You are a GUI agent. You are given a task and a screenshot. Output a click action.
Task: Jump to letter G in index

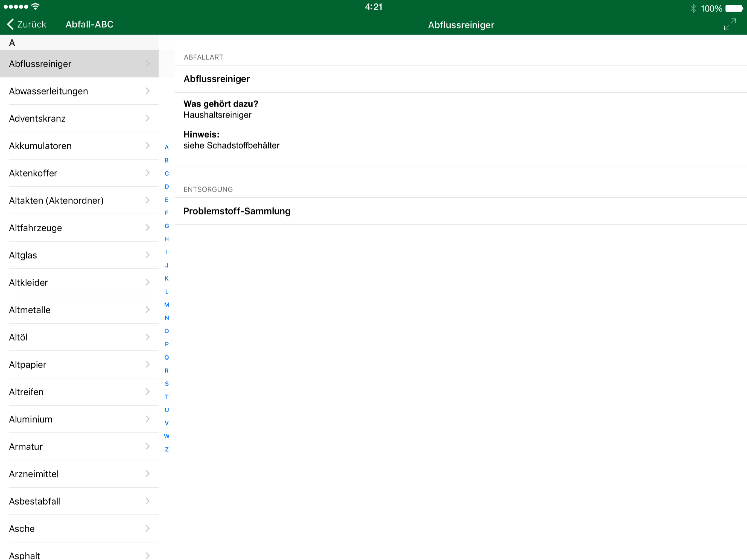(167, 226)
